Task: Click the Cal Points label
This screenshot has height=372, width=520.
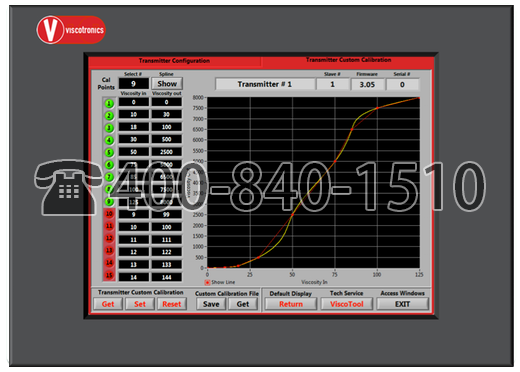Action: 106,84
